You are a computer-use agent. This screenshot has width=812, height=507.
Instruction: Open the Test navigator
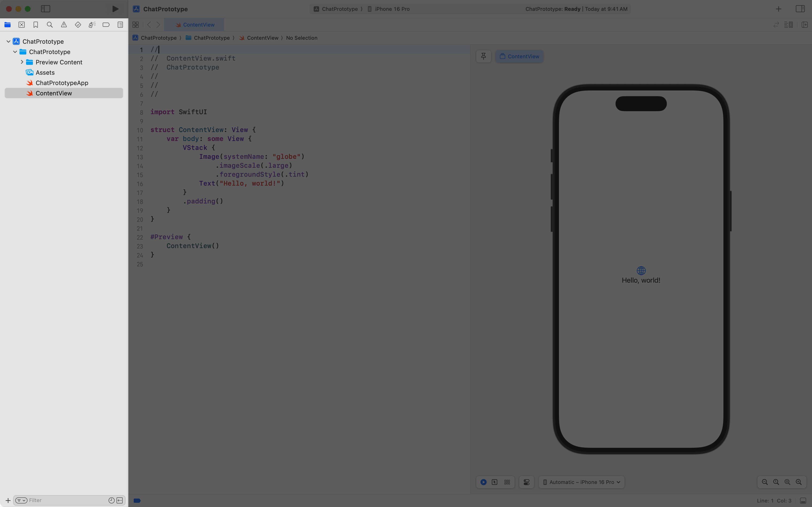78,24
